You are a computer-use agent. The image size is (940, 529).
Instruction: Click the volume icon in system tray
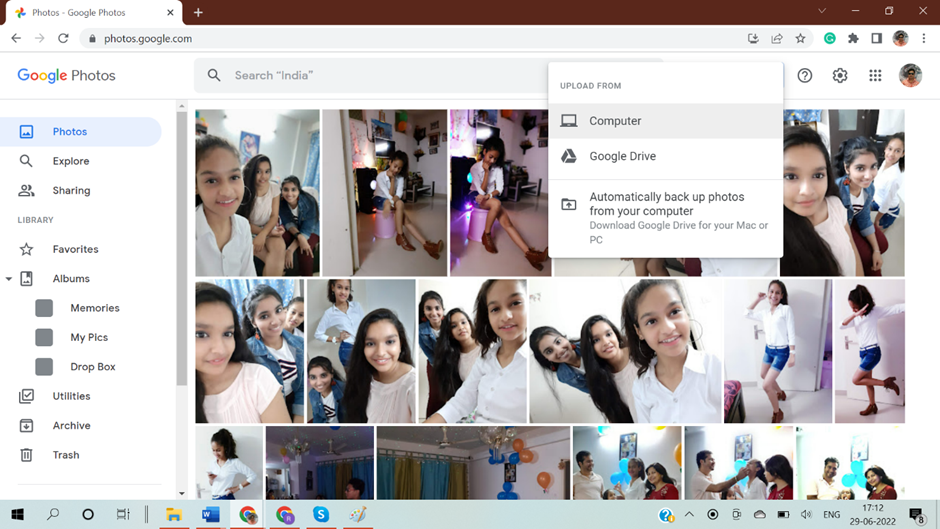[x=806, y=515]
